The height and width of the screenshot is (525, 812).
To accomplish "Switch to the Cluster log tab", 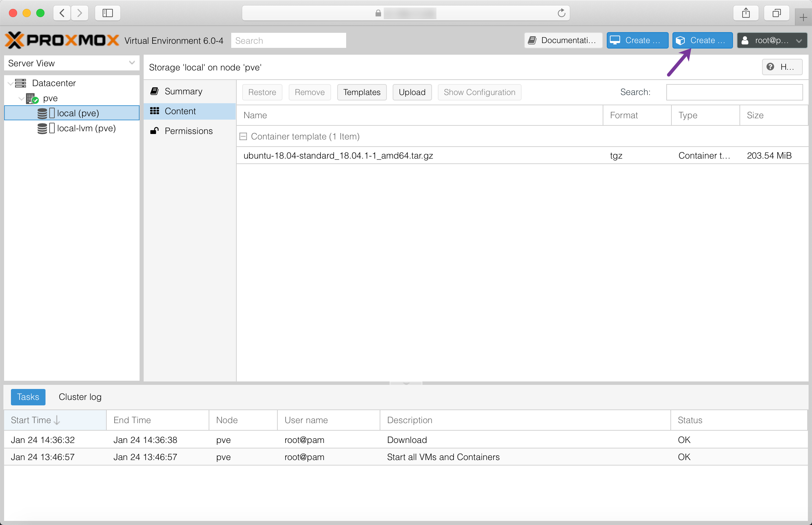I will click(80, 397).
